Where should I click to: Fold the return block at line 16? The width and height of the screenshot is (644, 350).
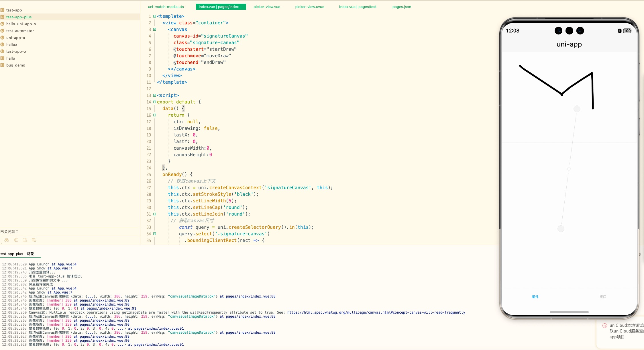click(155, 115)
